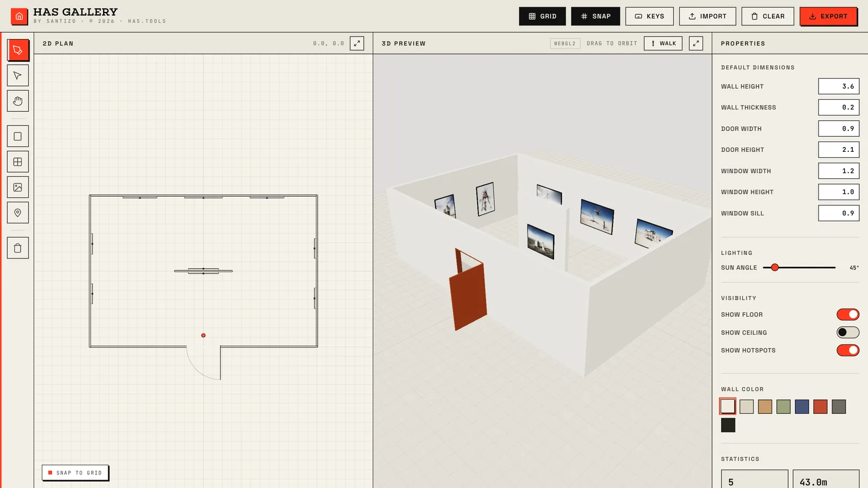Click the Door Height input field
This screenshot has height=488, width=868.
[839, 150]
